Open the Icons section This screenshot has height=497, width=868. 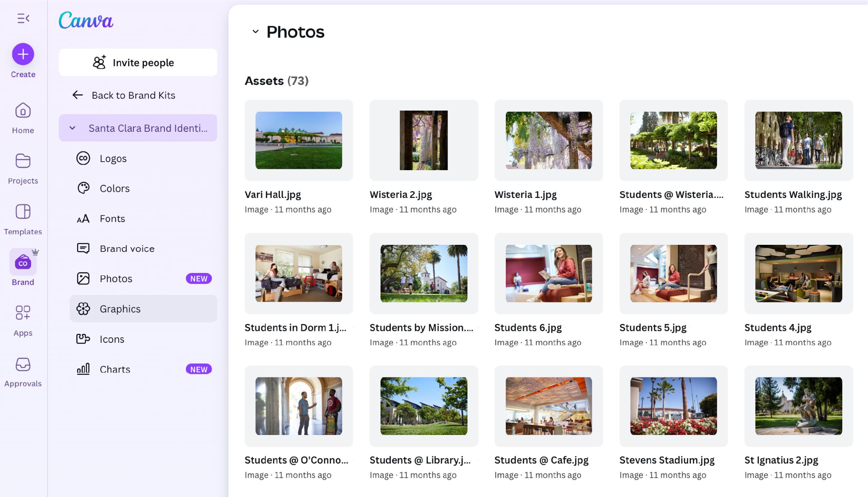pos(112,339)
